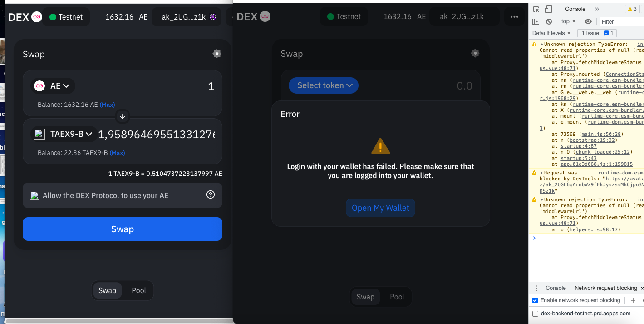Click Max link next to TAEX9-B balance
The width and height of the screenshot is (644, 324).
click(118, 153)
